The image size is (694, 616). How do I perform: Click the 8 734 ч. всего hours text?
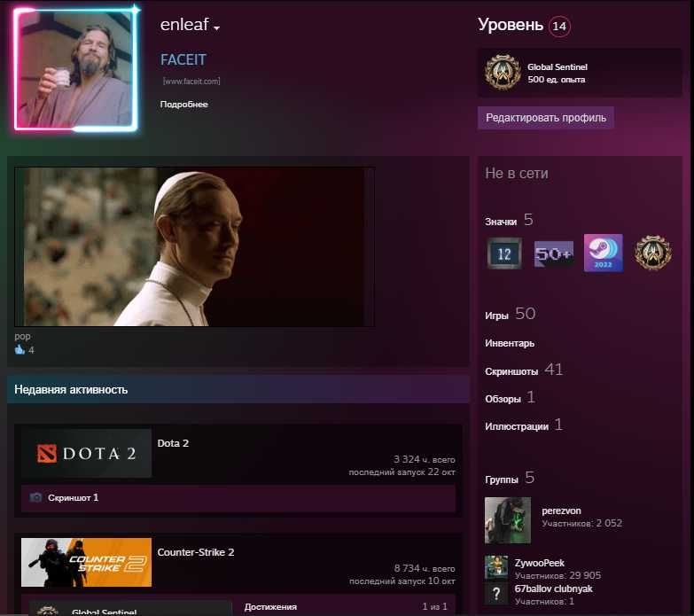click(x=425, y=569)
